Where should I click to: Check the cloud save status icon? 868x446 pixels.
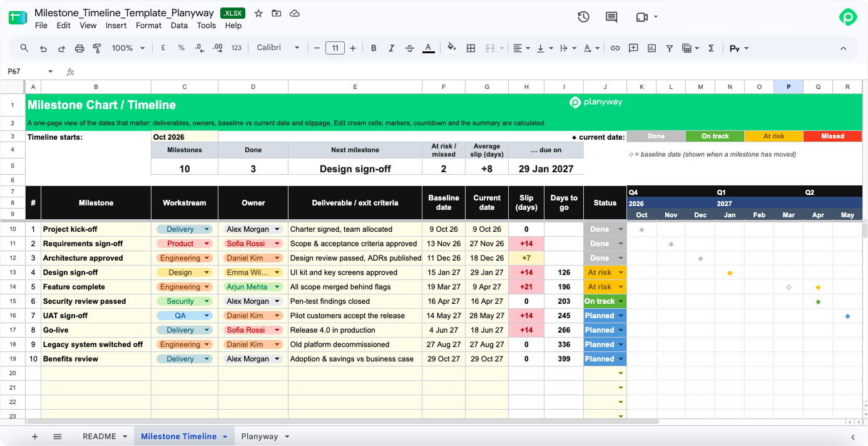click(x=295, y=13)
